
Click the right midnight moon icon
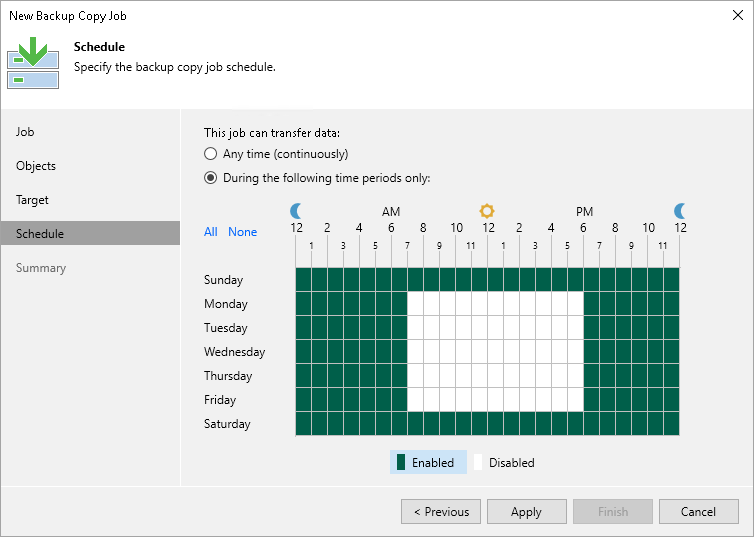679,211
